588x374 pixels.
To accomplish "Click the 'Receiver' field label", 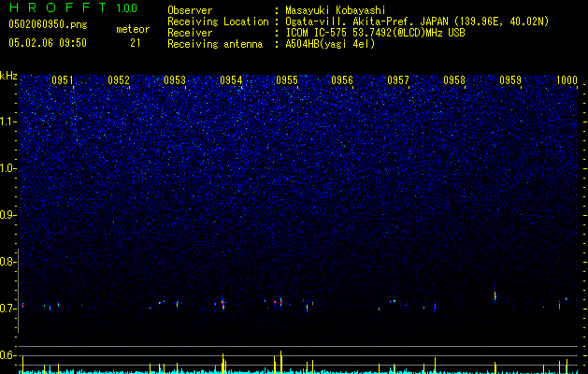I will click(190, 33).
